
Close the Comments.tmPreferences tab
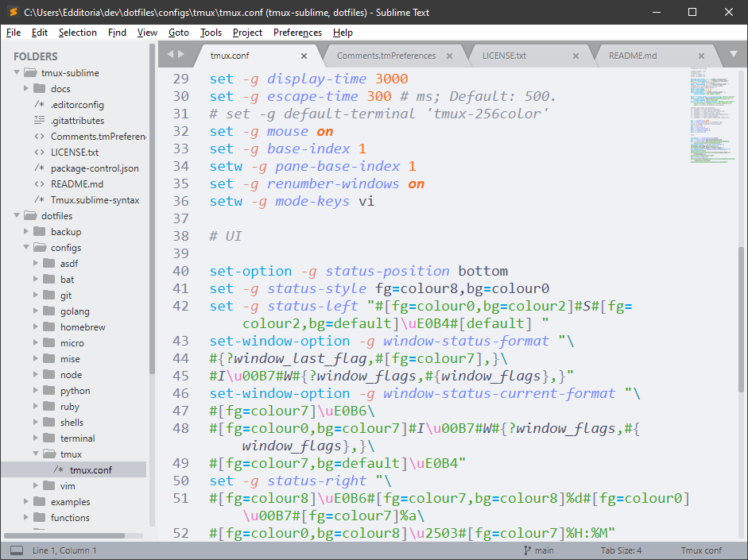(x=449, y=56)
